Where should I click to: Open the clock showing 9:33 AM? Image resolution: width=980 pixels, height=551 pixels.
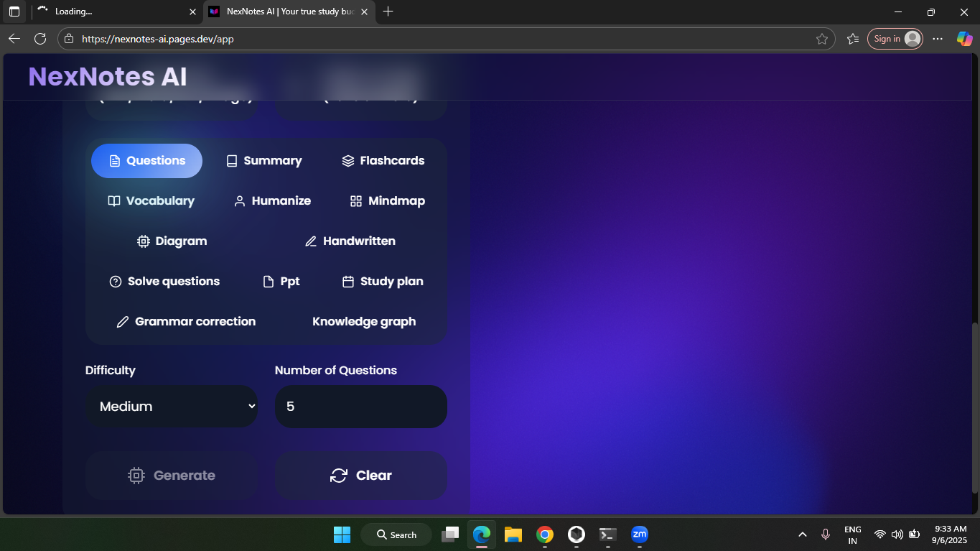point(951,534)
